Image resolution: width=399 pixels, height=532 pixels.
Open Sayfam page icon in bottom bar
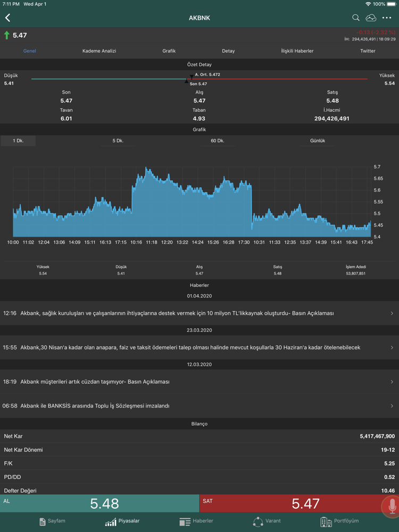tap(43, 521)
